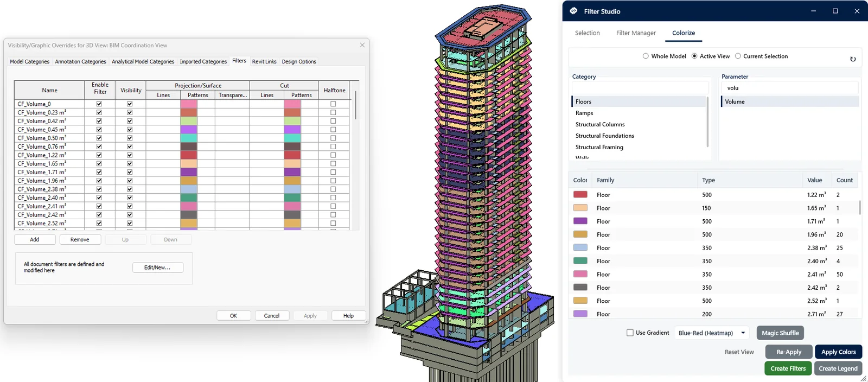This screenshot has height=382, width=868.
Task: Click Cut pattern swatch for CF_Volume_0.42 m³
Action: point(292,120)
